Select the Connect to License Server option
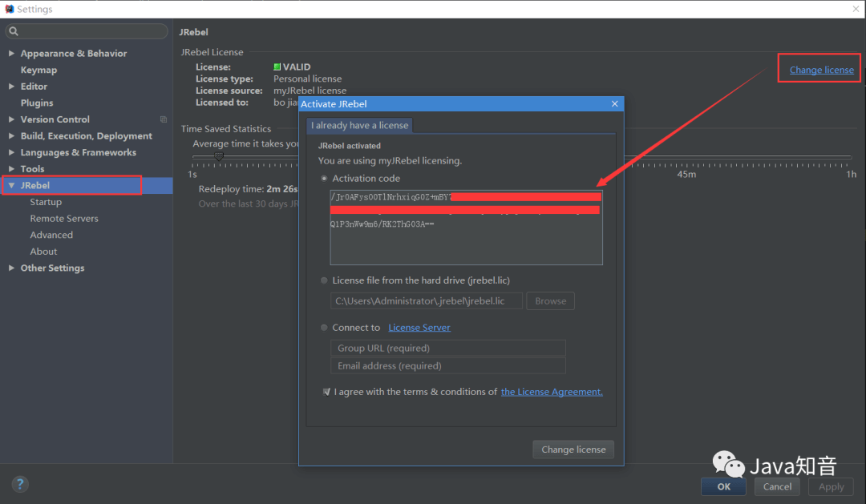 click(x=324, y=328)
